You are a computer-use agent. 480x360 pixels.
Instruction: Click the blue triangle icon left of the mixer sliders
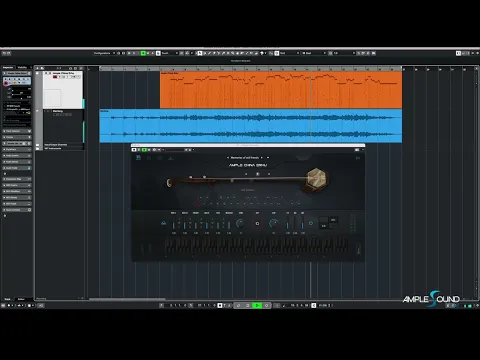point(164,223)
